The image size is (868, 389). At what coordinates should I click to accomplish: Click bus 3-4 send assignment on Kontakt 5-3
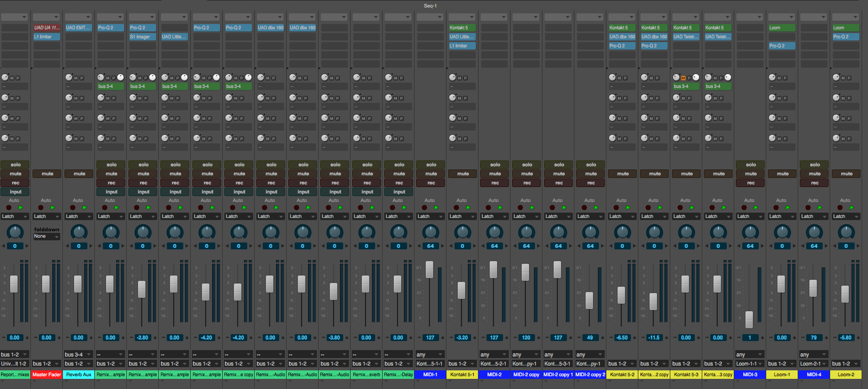pos(686,86)
